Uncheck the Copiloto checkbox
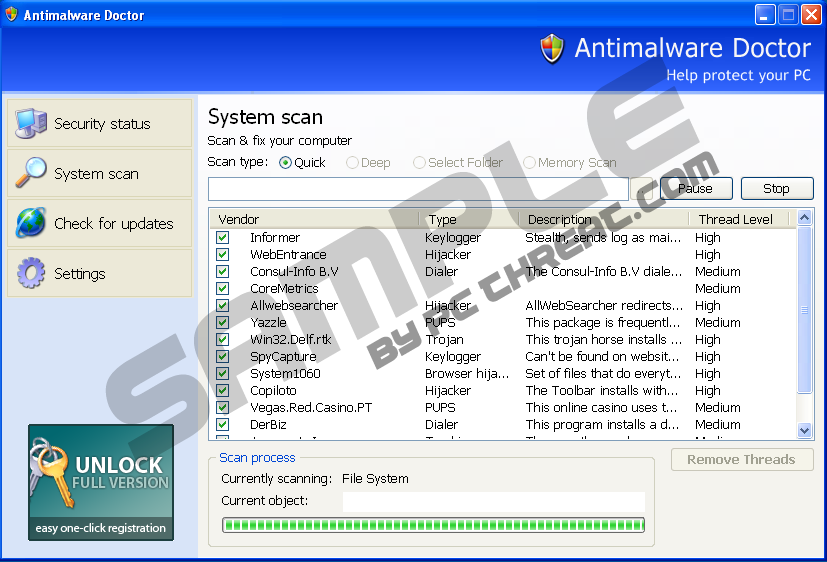Image resolution: width=827 pixels, height=562 pixels. pos(223,390)
